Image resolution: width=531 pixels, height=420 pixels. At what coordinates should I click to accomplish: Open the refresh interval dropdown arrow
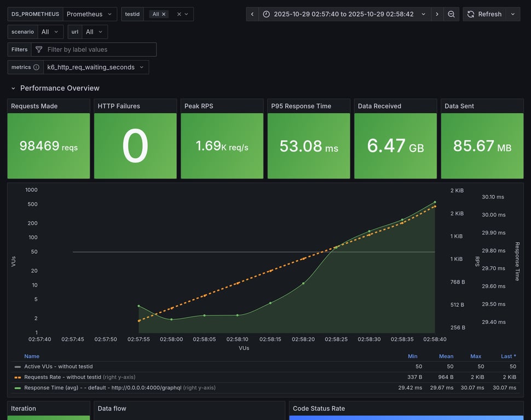pos(513,14)
